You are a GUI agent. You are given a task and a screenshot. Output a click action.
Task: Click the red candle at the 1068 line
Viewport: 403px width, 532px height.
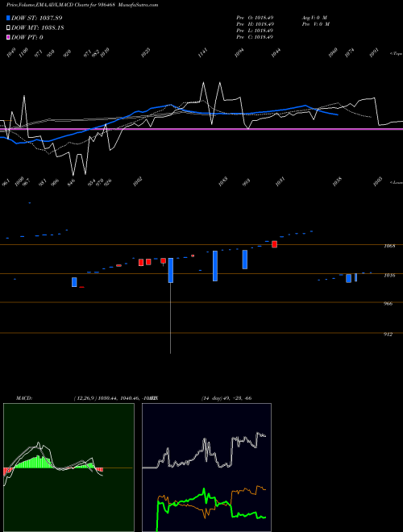point(274,244)
